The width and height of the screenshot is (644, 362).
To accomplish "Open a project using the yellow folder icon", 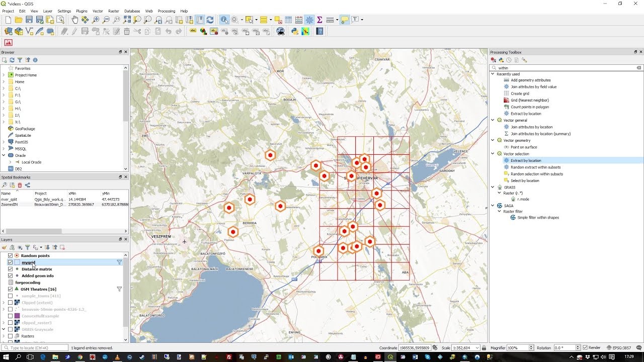I will (x=19, y=20).
